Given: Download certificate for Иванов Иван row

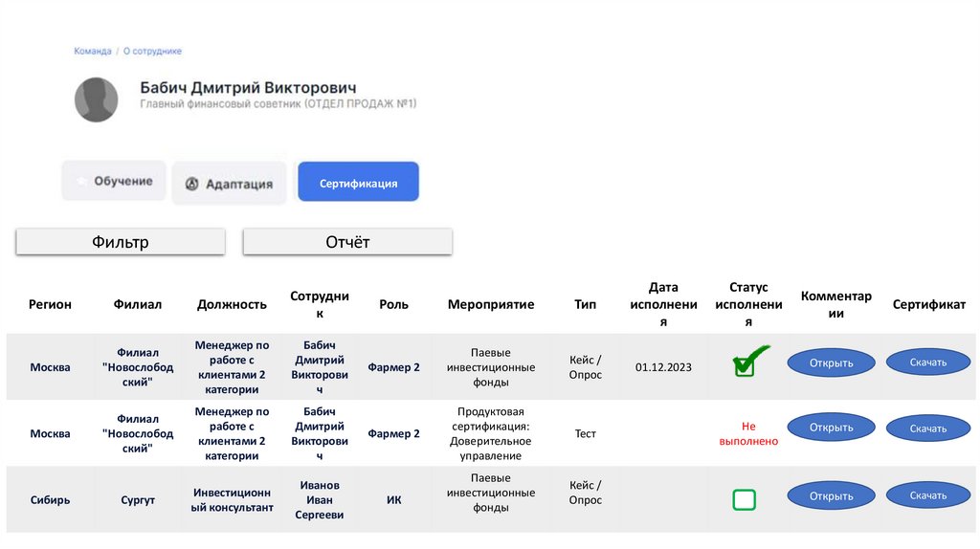Looking at the screenshot, I should 927,494.
